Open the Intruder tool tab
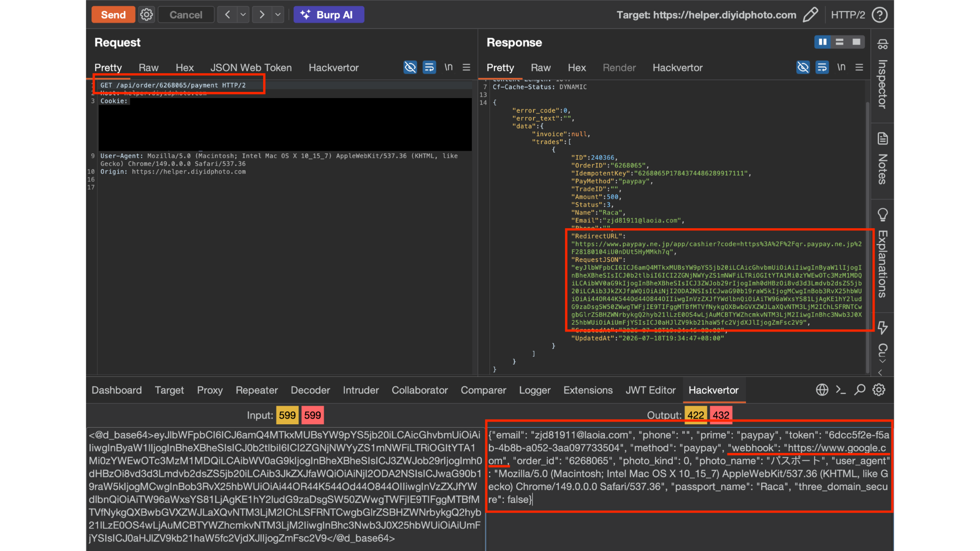 point(361,390)
